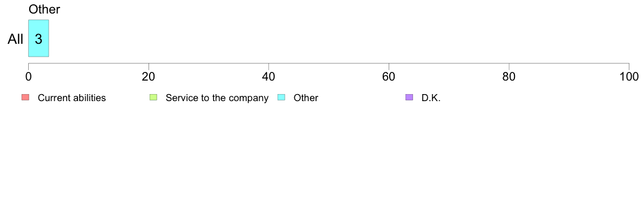Viewport: 644px width, 199px height.
Task: Click the cyan Other legend swatch
Action: coord(281,97)
